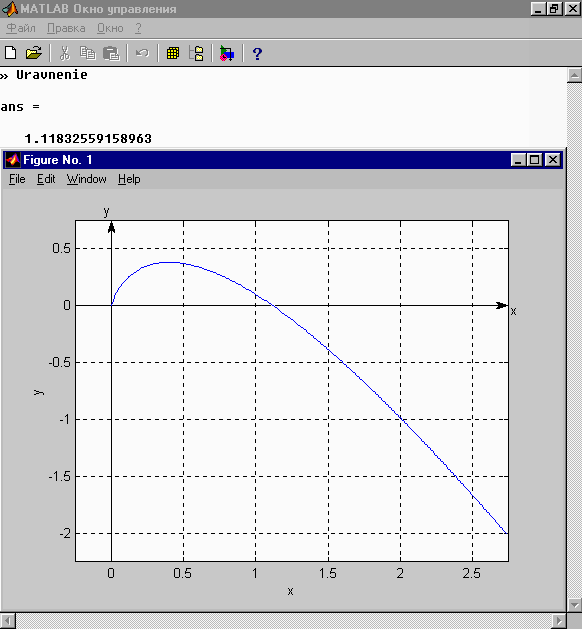Click the Paste clipboard icon
582x629 pixels.
(x=111, y=53)
